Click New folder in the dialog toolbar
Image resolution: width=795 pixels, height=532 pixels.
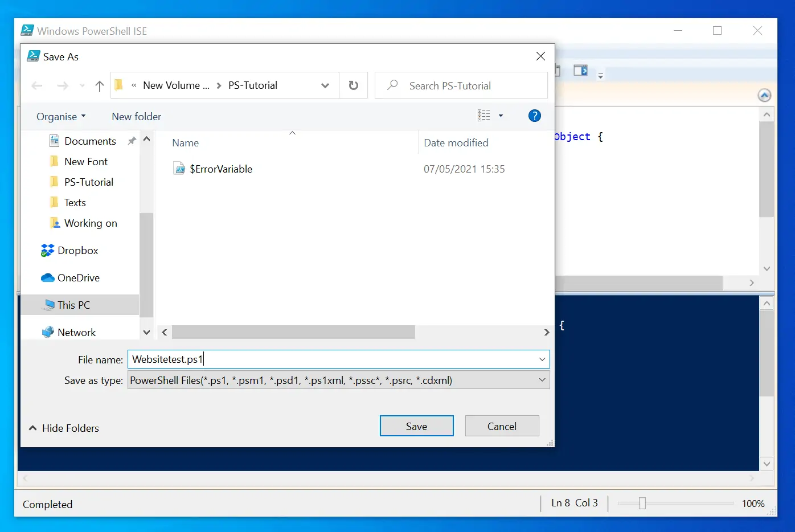[x=136, y=116]
